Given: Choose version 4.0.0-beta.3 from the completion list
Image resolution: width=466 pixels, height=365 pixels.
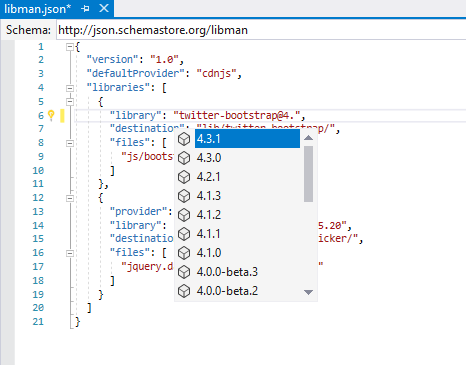Looking at the screenshot, I should 247,272.
